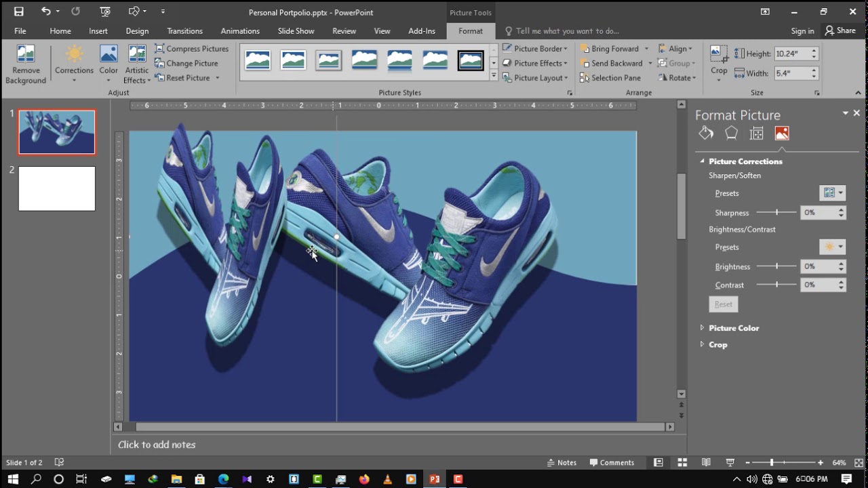Screen dimensions: 868x488
Task: Open the Insert ribbon tab
Action: click(98, 31)
